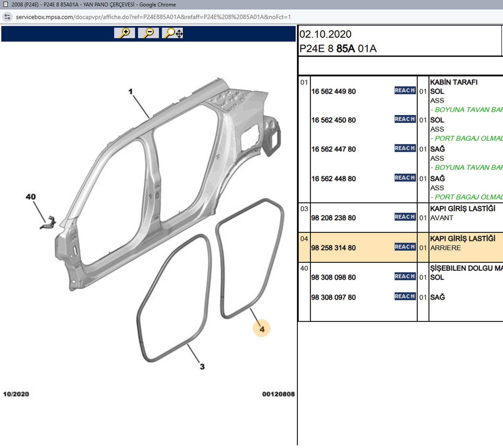Click the zoom in magnifier icon
The height and width of the screenshot is (448, 503).
point(124,33)
